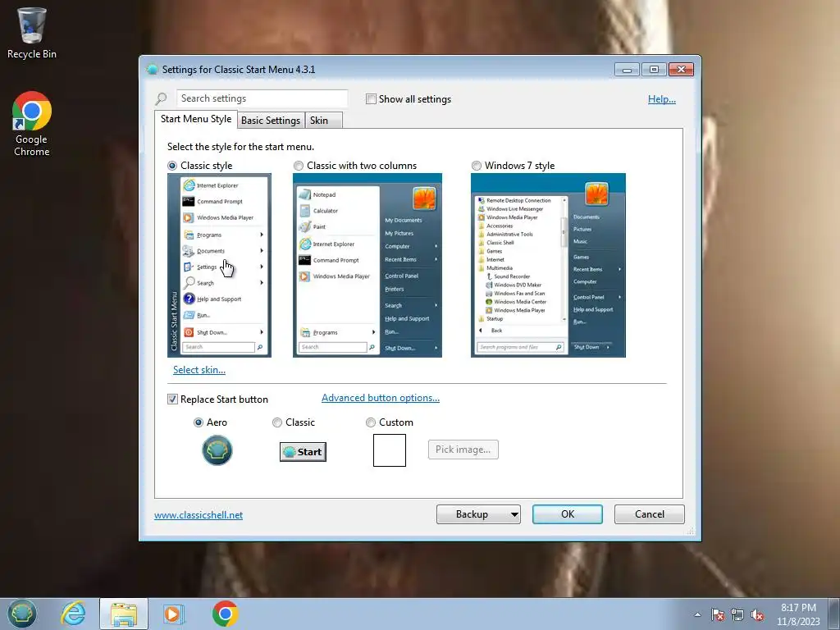Confirm settings with OK button
Screen dimensions: 840x630
tap(568, 514)
